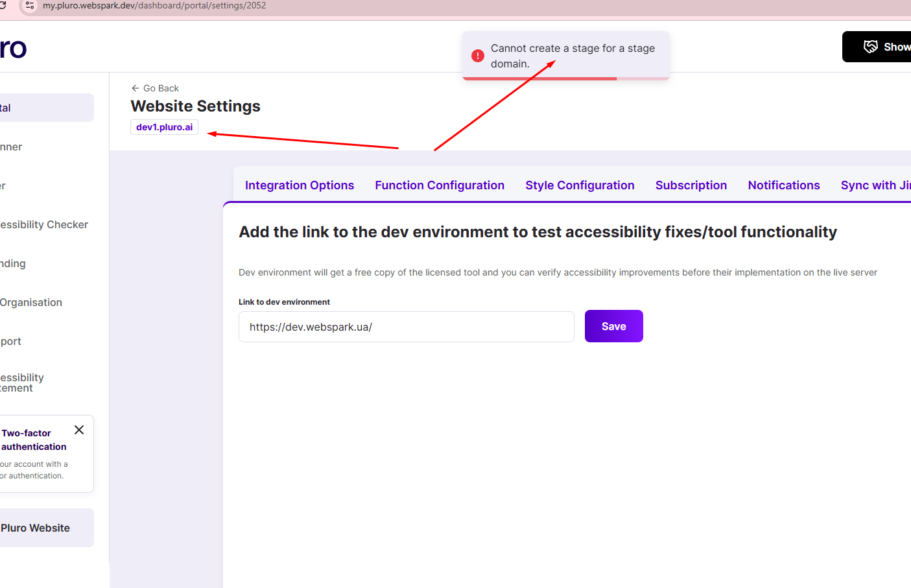Click the browser address bar URL
This screenshot has height=588, width=911.
[x=154, y=6]
